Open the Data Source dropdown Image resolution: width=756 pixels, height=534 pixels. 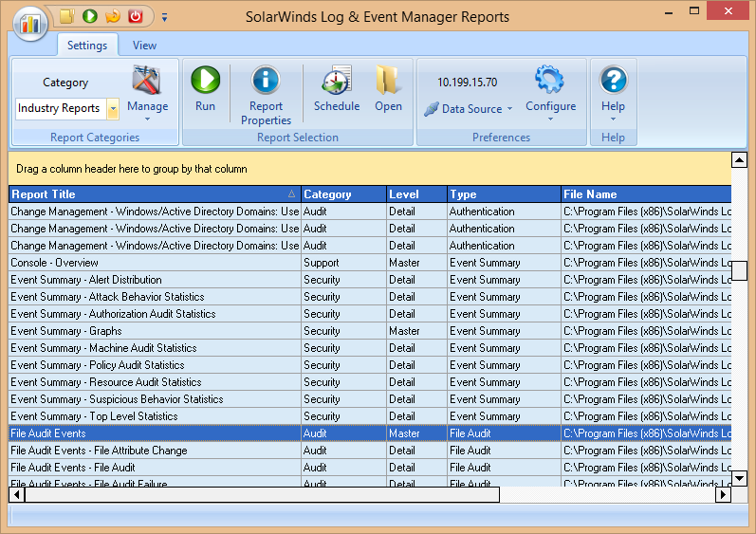tap(469, 109)
